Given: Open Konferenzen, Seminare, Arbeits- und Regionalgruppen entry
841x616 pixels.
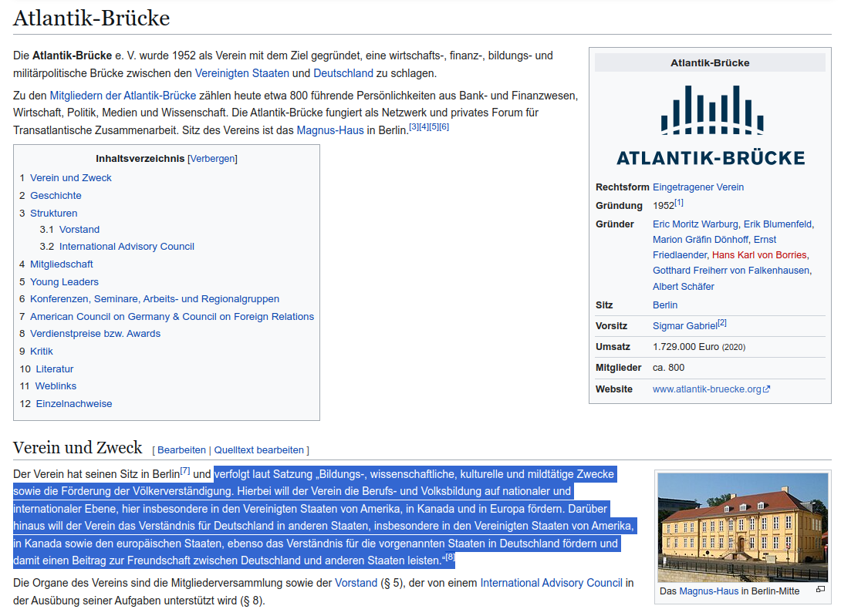Looking at the screenshot, I should tap(154, 299).
